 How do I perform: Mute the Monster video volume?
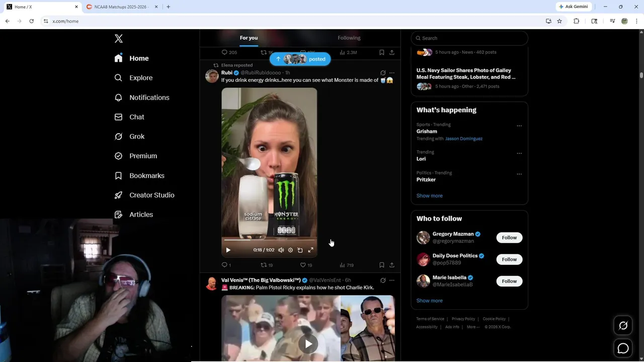(281, 250)
